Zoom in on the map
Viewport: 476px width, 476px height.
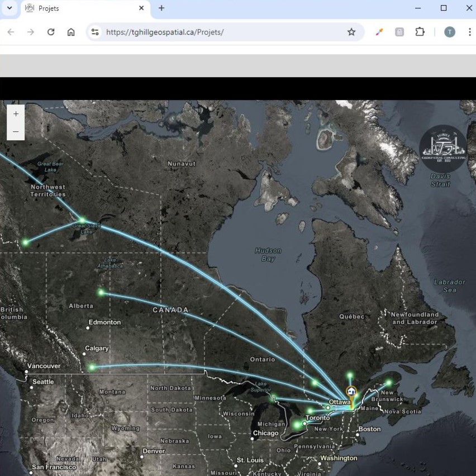tap(16, 113)
